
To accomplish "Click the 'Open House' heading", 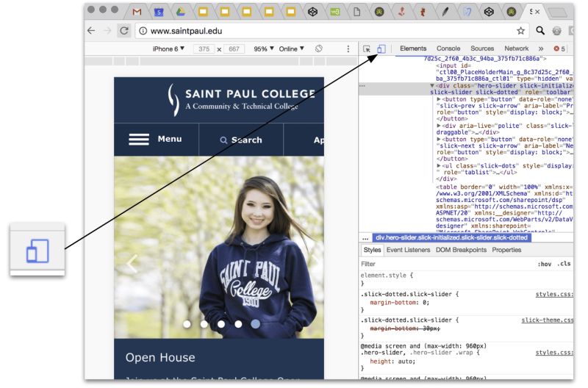I will [160, 358].
